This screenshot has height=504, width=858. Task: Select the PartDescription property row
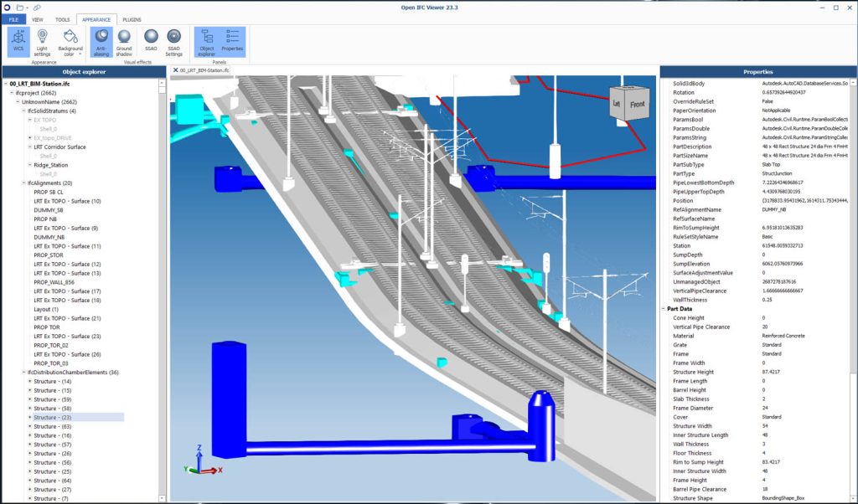(x=759, y=147)
